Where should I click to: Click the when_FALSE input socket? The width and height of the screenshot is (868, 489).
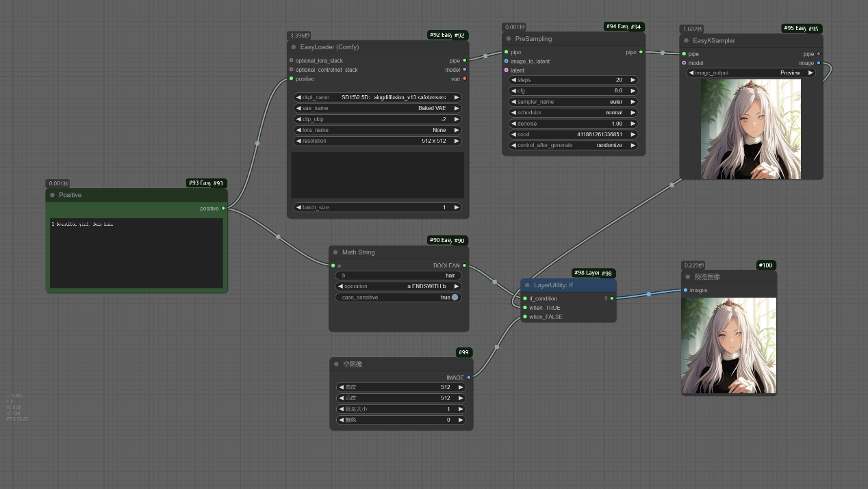(x=524, y=317)
